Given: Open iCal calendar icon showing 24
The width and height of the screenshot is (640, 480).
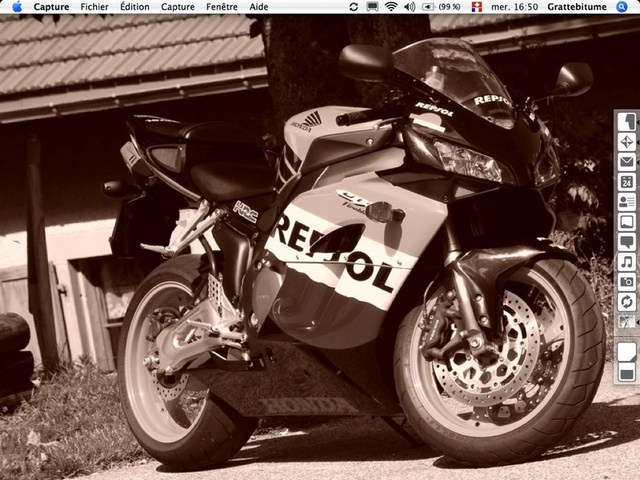Looking at the screenshot, I should (627, 182).
